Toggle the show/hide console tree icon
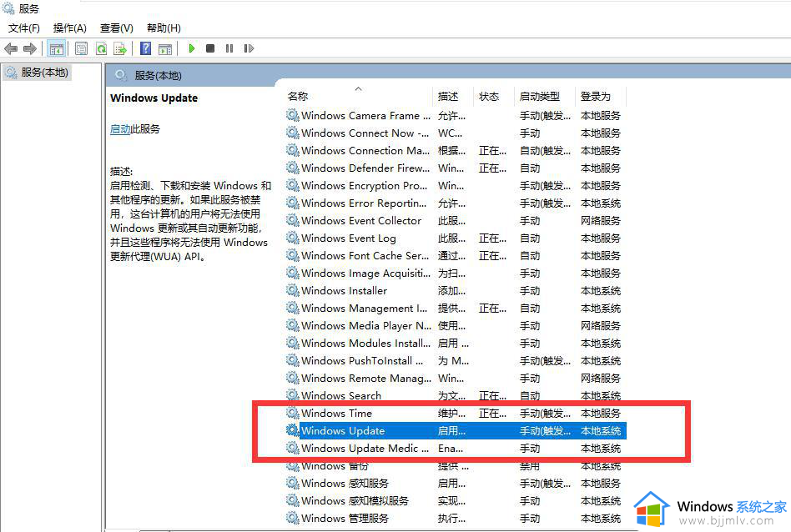Image resolution: width=791 pixels, height=532 pixels. (56, 48)
